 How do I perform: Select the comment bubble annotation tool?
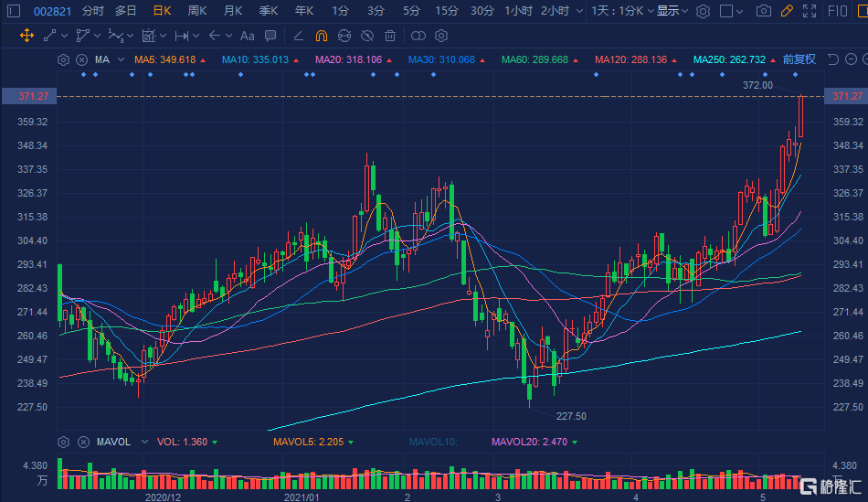coord(270,36)
